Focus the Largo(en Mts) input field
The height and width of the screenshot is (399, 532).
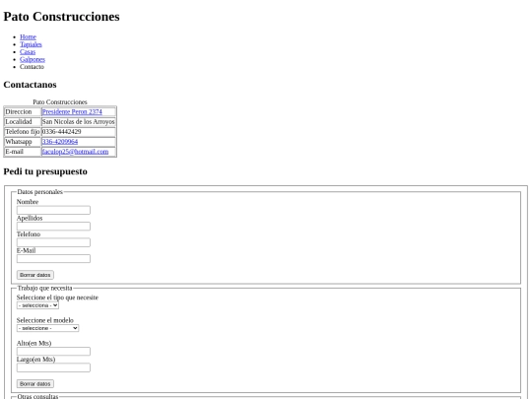point(53,367)
